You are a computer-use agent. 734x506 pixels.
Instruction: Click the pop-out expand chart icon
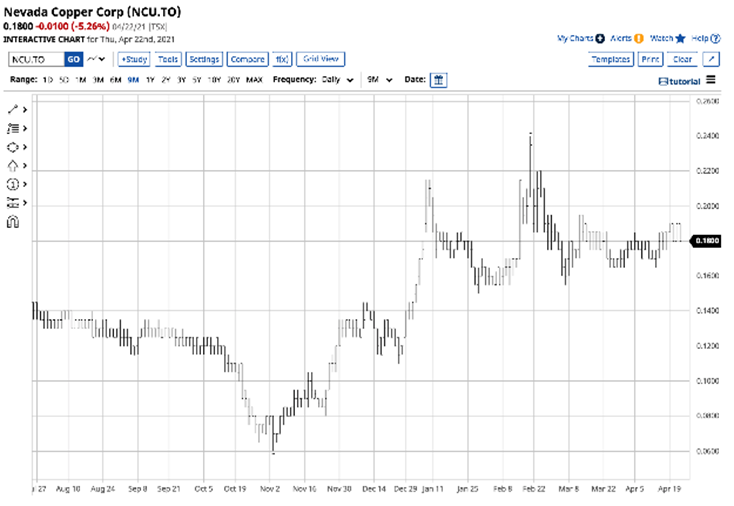click(711, 59)
